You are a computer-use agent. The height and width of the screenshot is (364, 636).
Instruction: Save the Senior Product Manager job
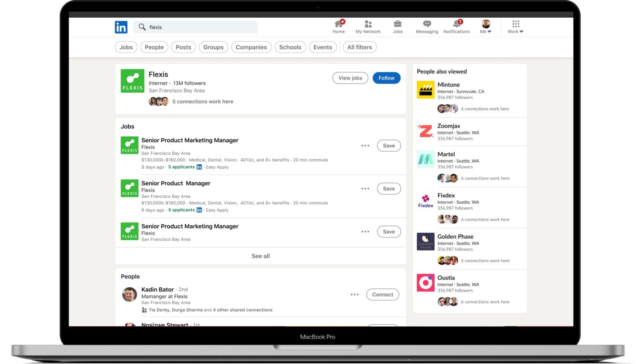tap(388, 188)
